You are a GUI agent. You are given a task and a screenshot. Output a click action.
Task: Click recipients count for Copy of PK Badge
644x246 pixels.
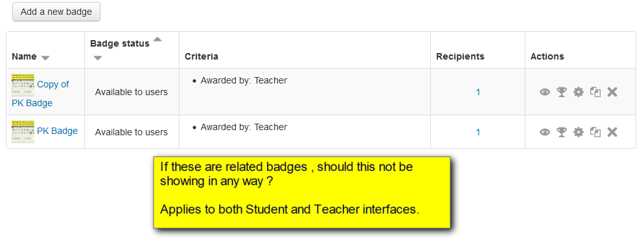tap(477, 92)
